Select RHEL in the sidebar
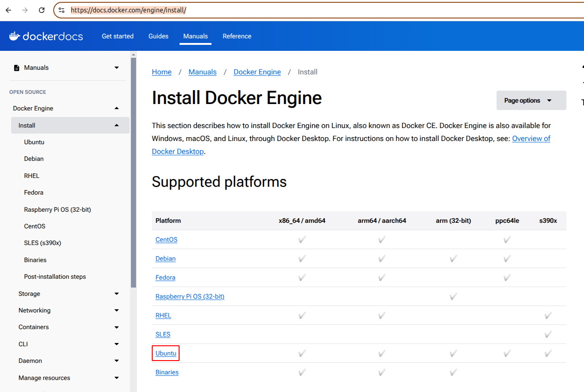Viewport: 584px width, 392px height. [32, 176]
